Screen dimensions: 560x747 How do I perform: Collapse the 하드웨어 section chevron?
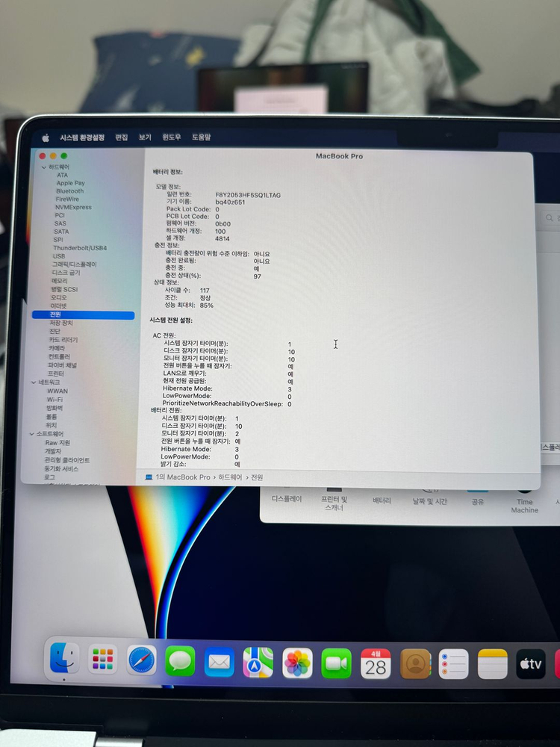point(44,167)
